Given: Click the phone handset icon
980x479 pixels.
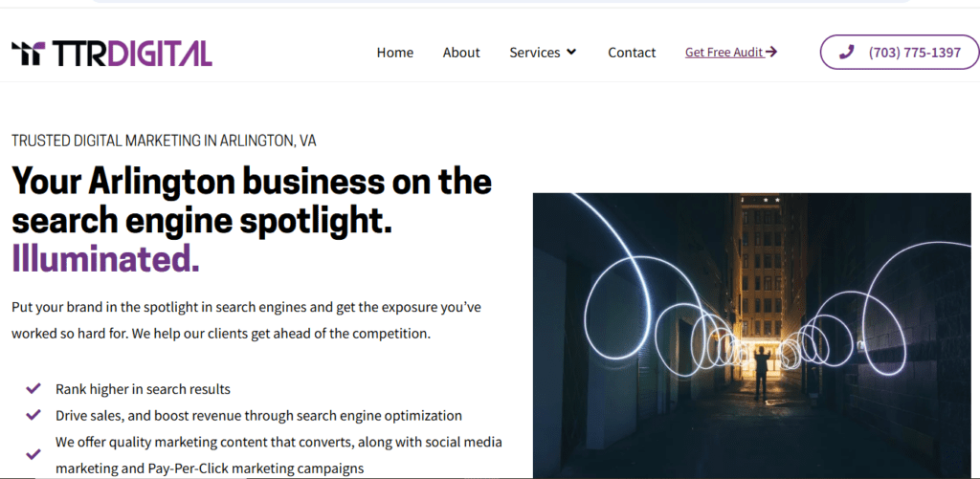Looking at the screenshot, I should point(846,53).
